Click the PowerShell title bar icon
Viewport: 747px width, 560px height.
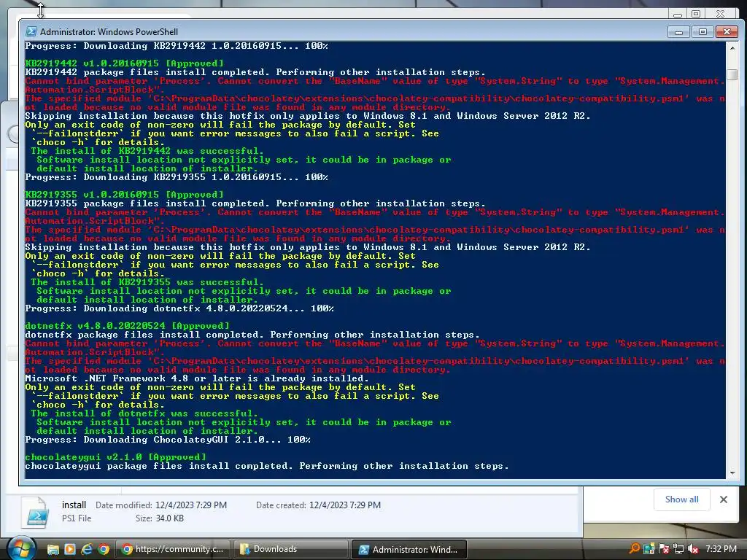coord(31,31)
